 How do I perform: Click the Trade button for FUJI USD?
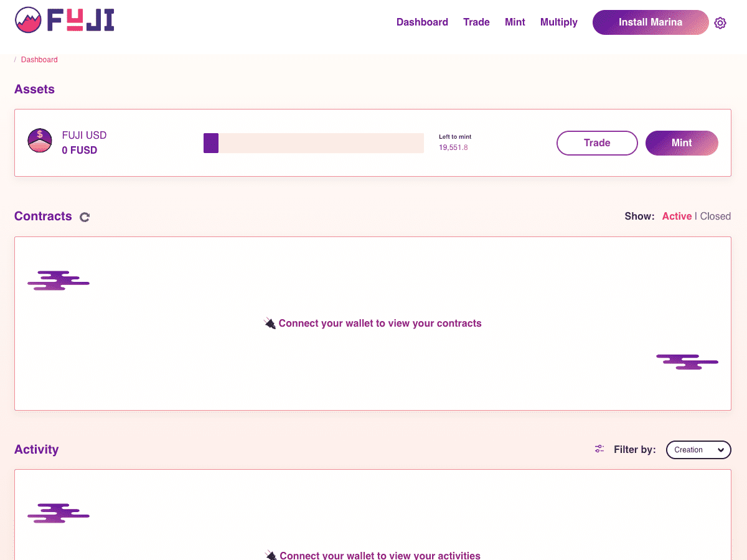tap(596, 143)
